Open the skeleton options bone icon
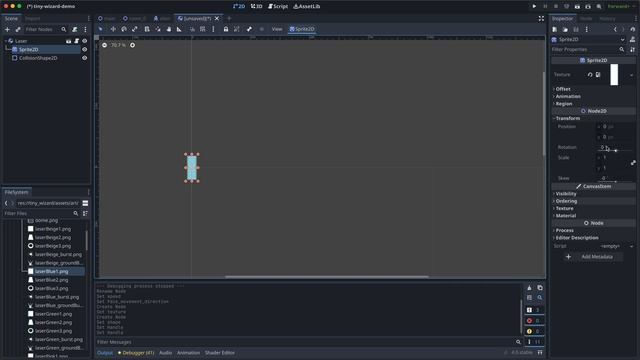Image resolution: width=640 pixels, height=360 pixels. [249, 29]
